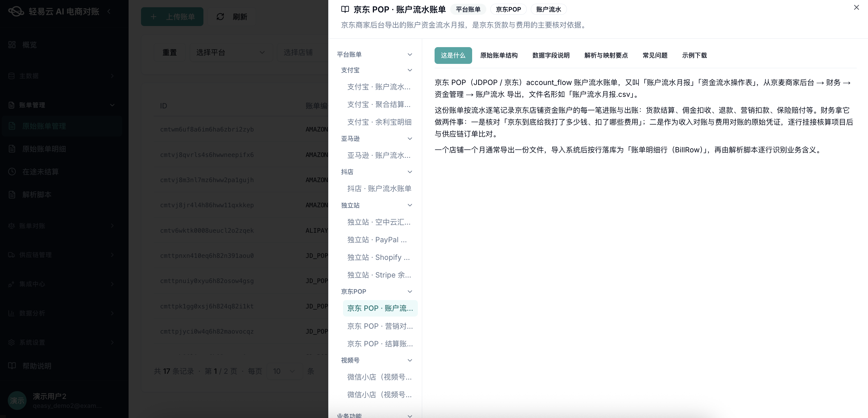Click the 京东POP tag in header
The image size is (868, 418).
click(508, 10)
